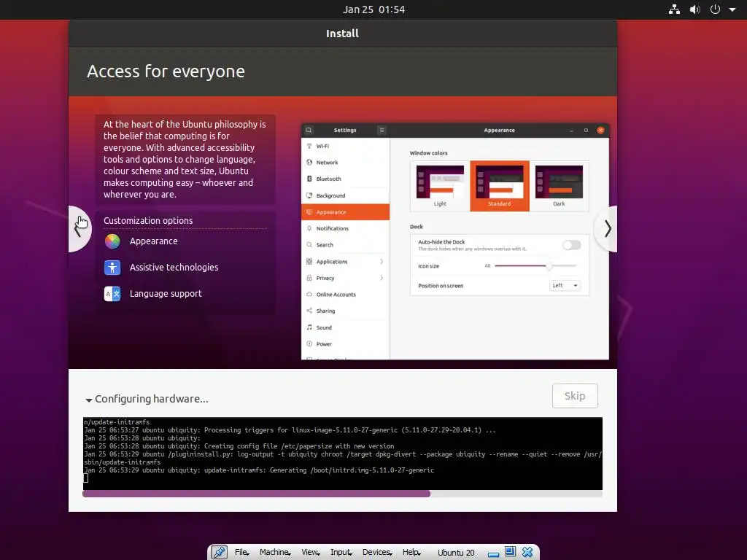Open the VirtualBox Devices menu
The height and width of the screenshot is (560, 747).
(x=377, y=553)
